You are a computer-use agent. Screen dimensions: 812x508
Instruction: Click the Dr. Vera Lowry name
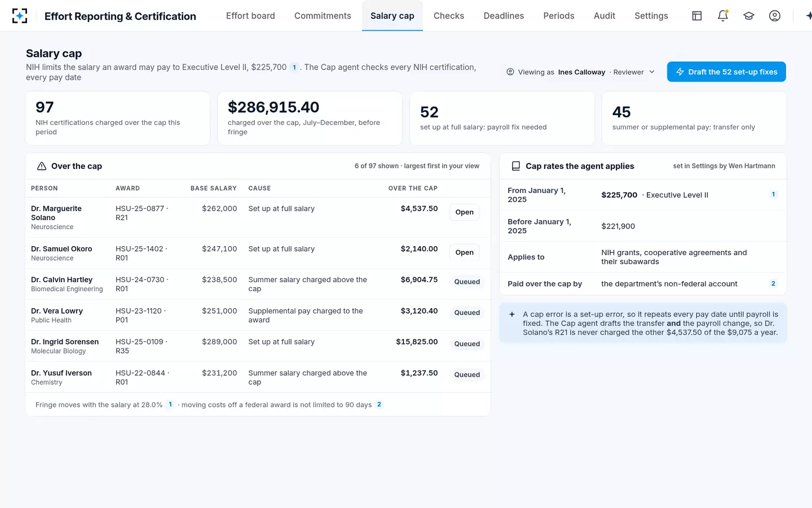click(x=57, y=311)
